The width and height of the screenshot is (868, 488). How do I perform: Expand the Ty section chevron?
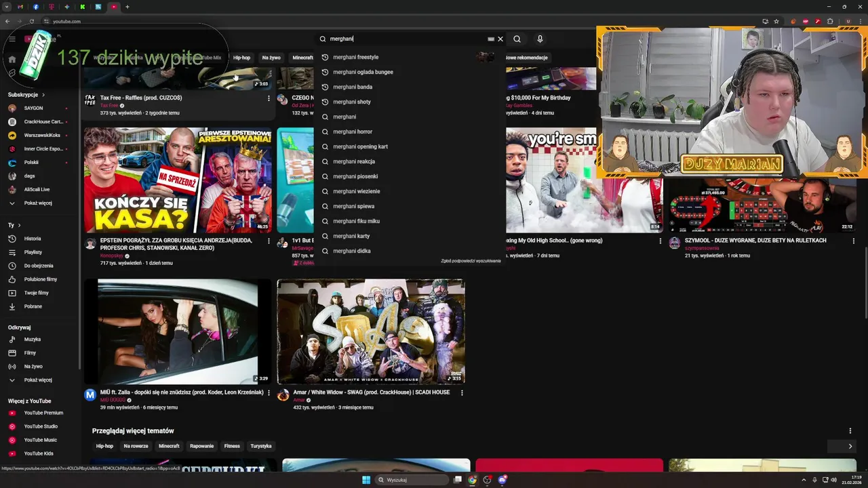coord(19,225)
